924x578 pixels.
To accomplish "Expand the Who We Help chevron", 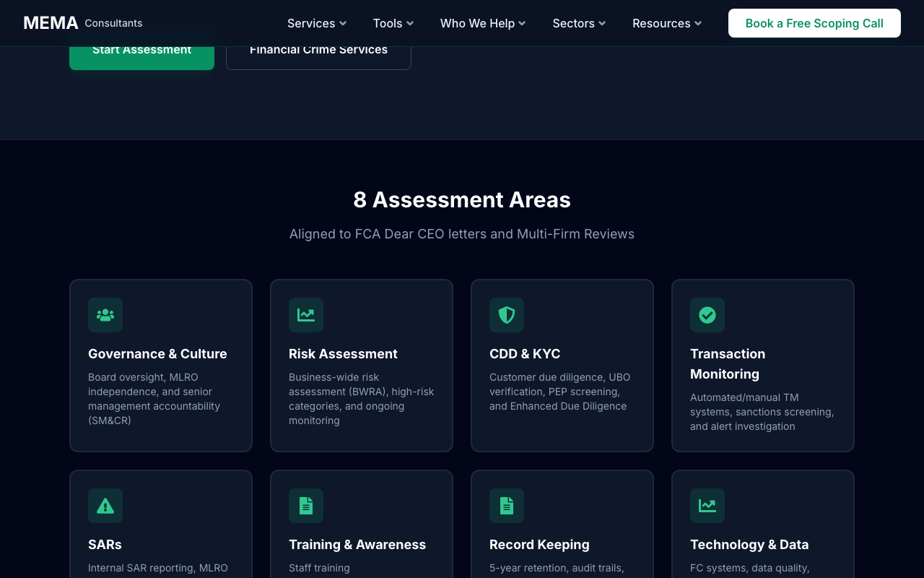I will tap(522, 24).
